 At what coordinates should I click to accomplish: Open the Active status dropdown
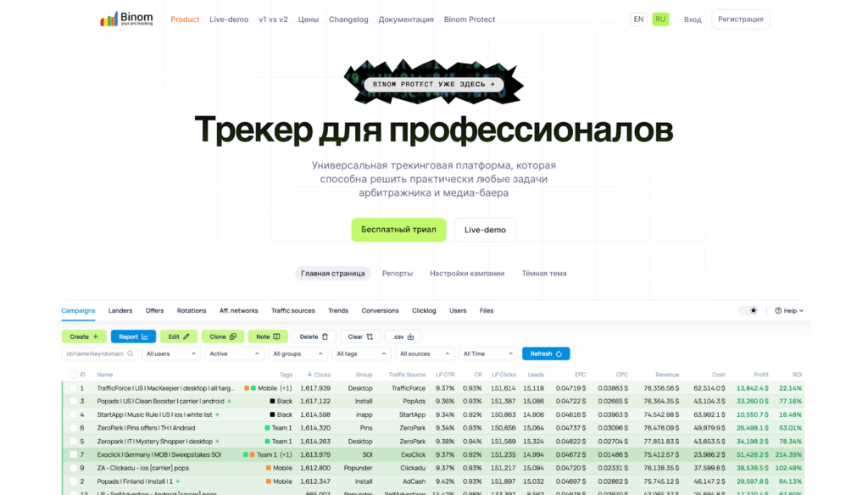pos(234,353)
